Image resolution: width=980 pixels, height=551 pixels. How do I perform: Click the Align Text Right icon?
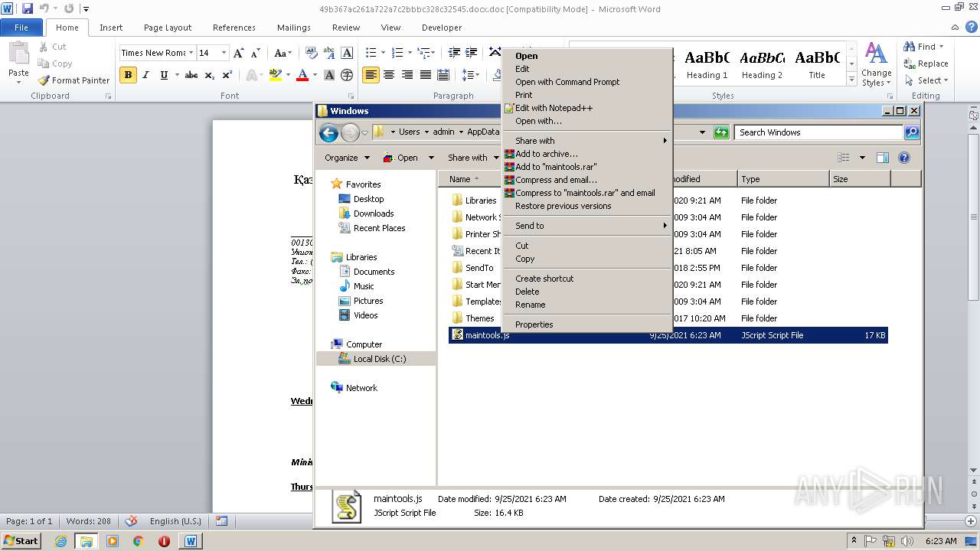(407, 75)
